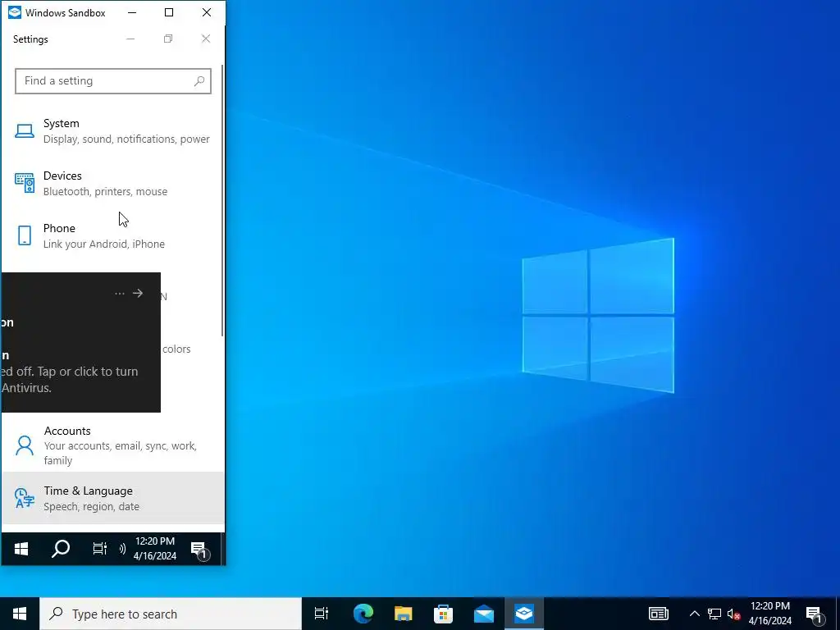Click Windows Sandbox host taskbar button
The height and width of the screenshot is (630, 840).
click(524, 614)
